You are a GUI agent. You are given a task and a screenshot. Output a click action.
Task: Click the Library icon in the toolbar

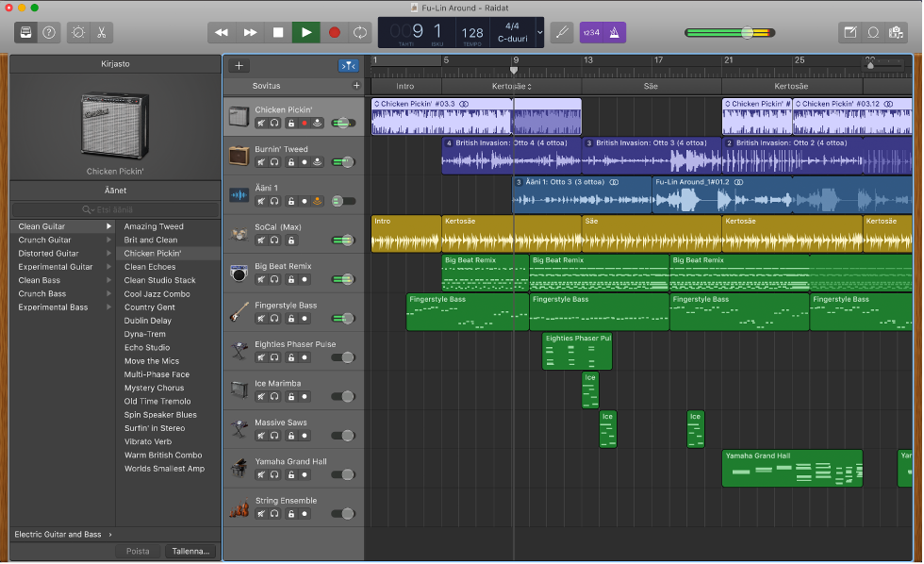click(x=25, y=32)
